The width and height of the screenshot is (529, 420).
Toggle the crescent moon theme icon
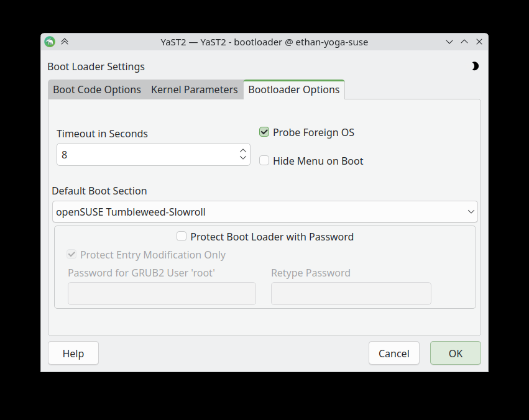point(475,66)
